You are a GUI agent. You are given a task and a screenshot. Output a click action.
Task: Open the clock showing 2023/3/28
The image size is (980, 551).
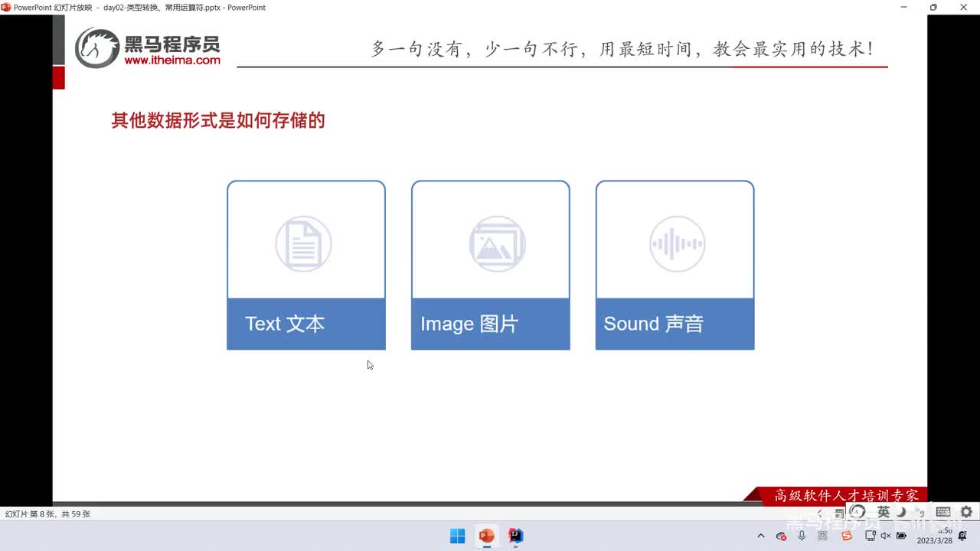click(x=934, y=535)
